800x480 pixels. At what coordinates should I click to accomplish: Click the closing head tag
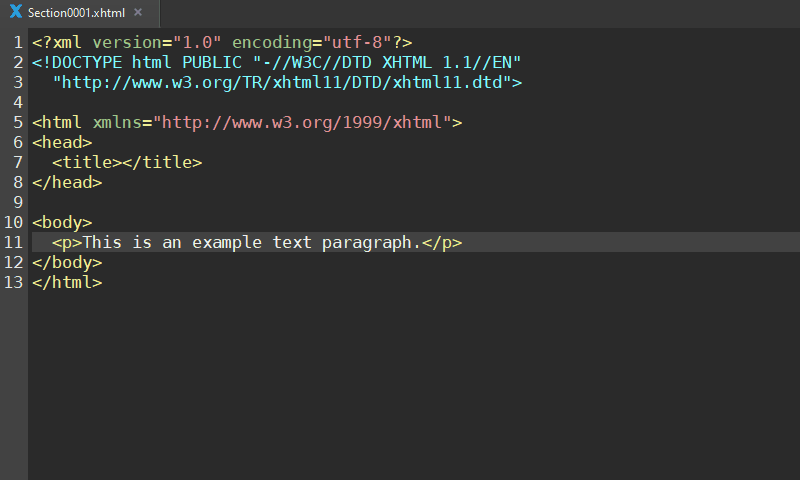(x=67, y=182)
